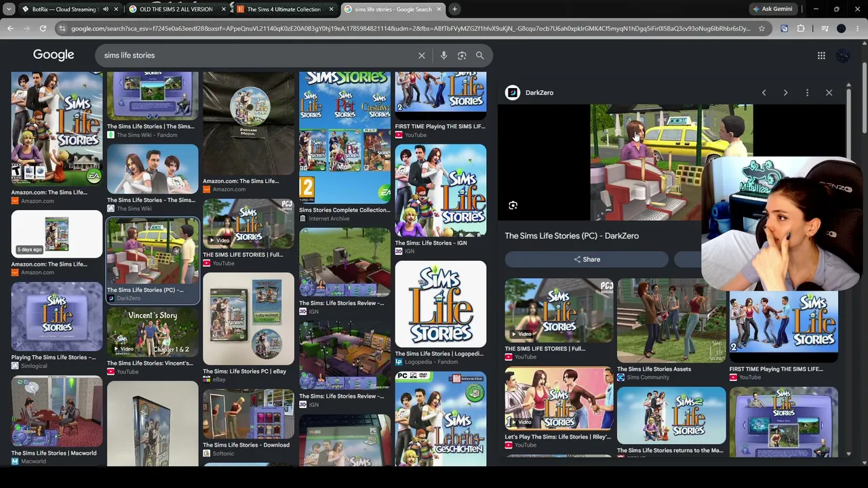Open 'The Sims Life Stories (PC) - DarkZero' title link

[572, 236]
